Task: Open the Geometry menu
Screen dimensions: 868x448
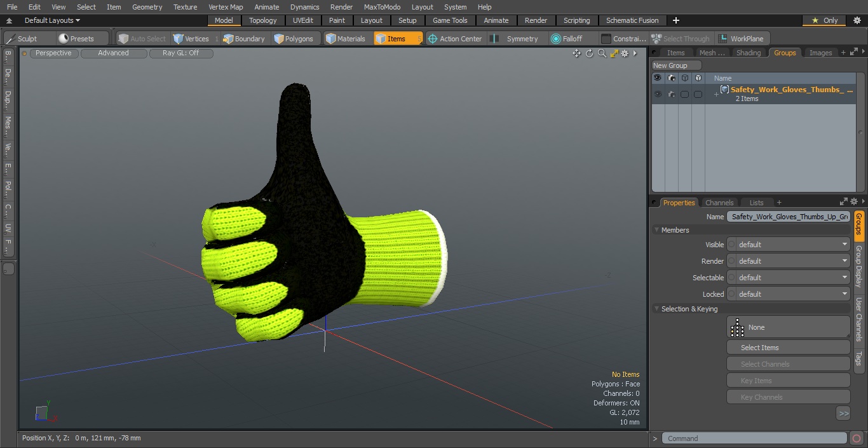Action: (x=147, y=7)
